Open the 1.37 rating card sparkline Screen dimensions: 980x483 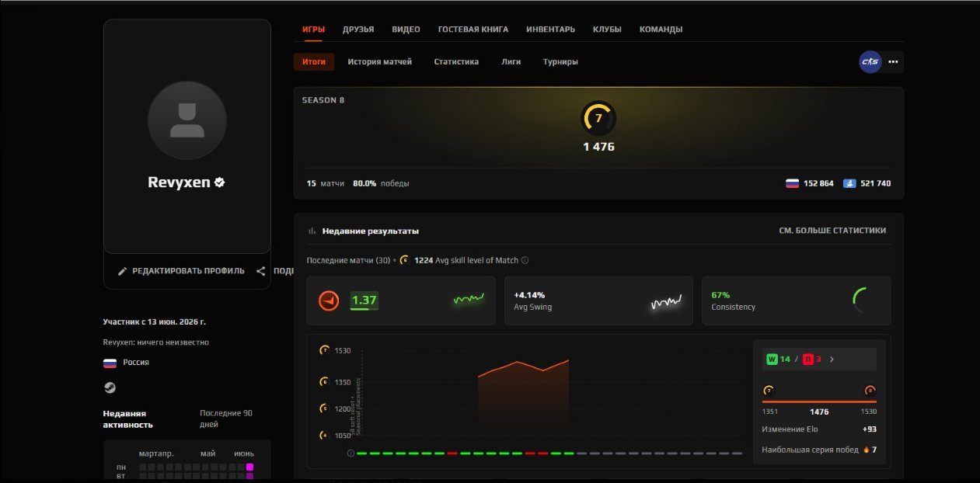click(469, 299)
